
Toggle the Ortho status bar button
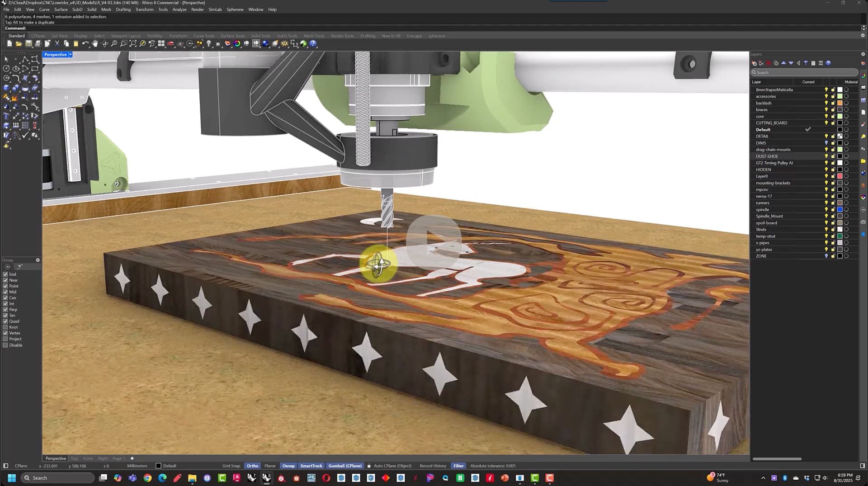[252, 466]
